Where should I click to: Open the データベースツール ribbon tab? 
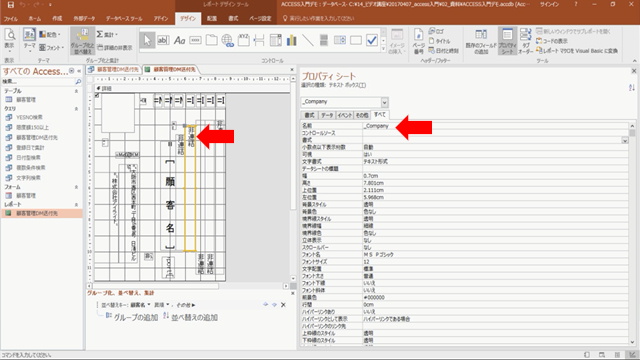124,18
